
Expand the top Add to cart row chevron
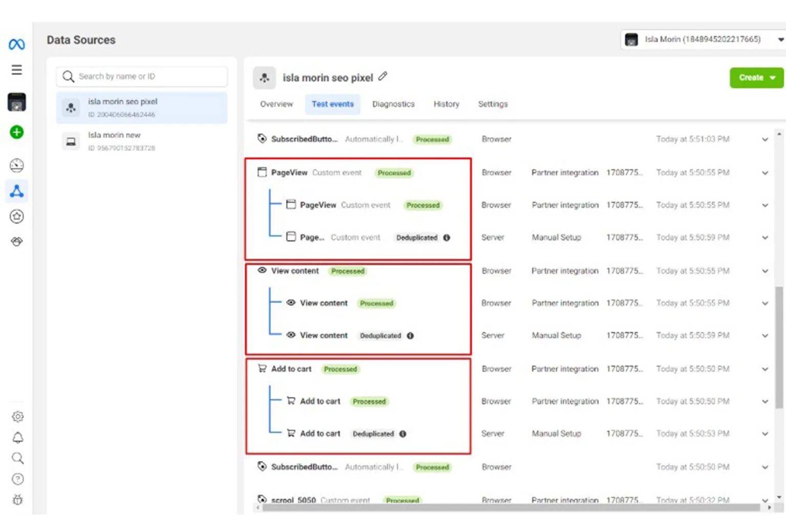tap(765, 369)
